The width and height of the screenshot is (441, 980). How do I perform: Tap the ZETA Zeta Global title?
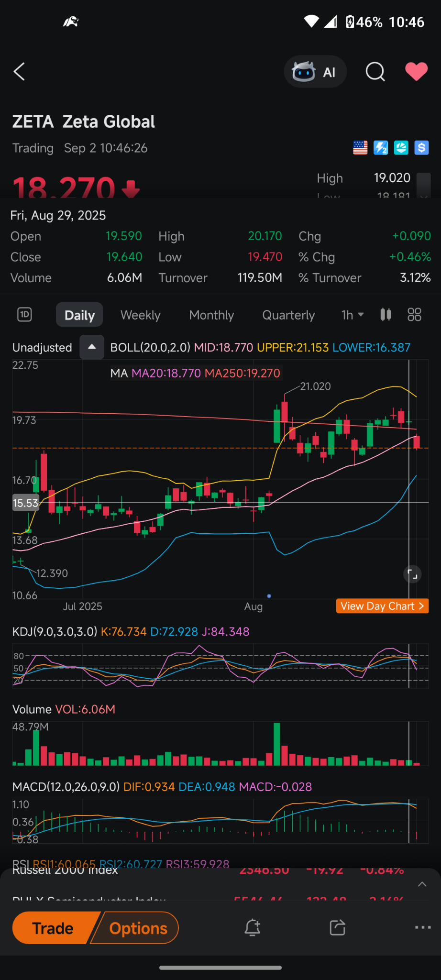(x=84, y=121)
